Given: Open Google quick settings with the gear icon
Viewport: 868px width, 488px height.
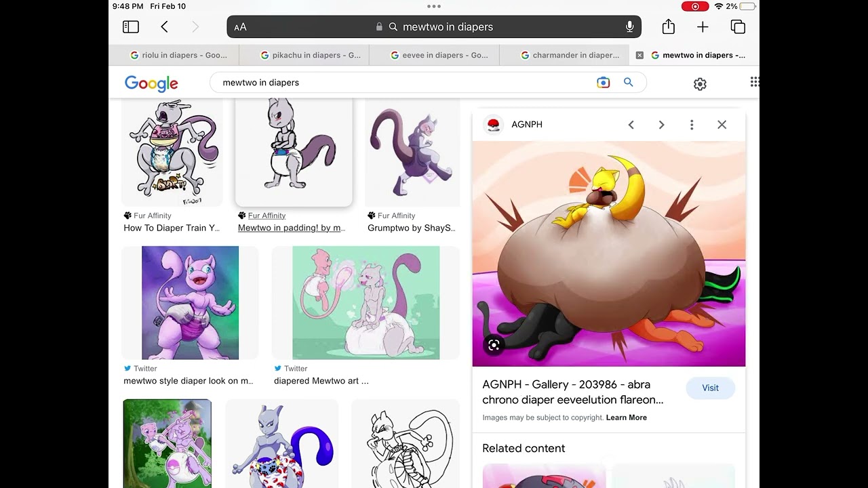Looking at the screenshot, I should tap(700, 84).
